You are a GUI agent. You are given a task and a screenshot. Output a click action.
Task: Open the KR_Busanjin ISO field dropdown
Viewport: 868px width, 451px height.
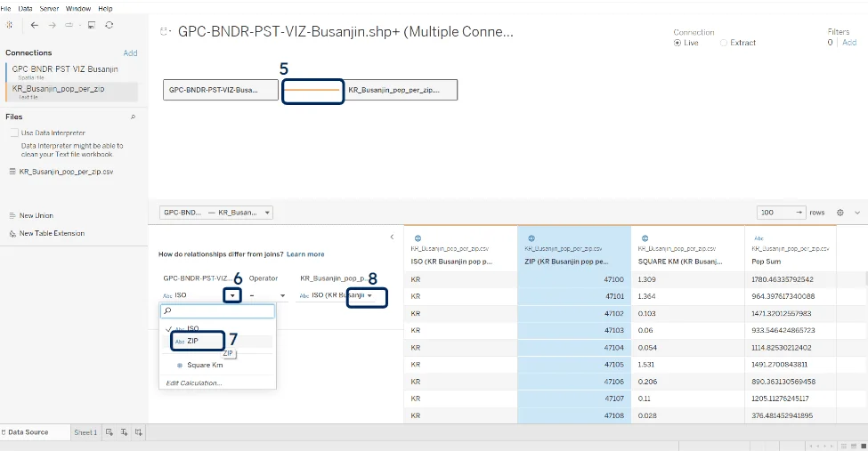[369, 295]
